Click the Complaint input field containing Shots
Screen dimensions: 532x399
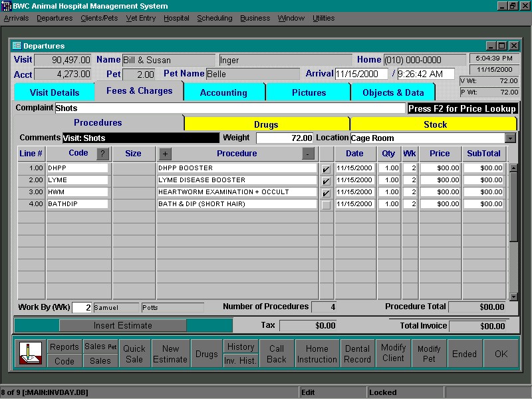230,108
